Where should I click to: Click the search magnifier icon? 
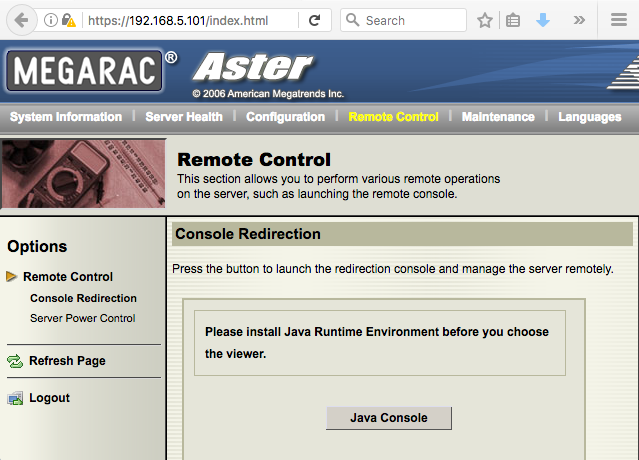(x=353, y=20)
